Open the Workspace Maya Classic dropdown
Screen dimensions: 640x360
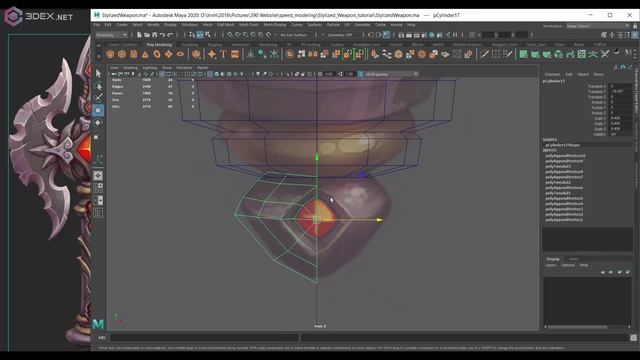point(598,26)
